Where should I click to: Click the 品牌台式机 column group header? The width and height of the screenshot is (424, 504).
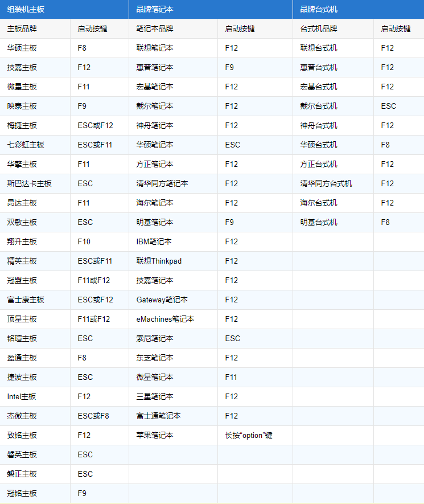[x=319, y=9]
